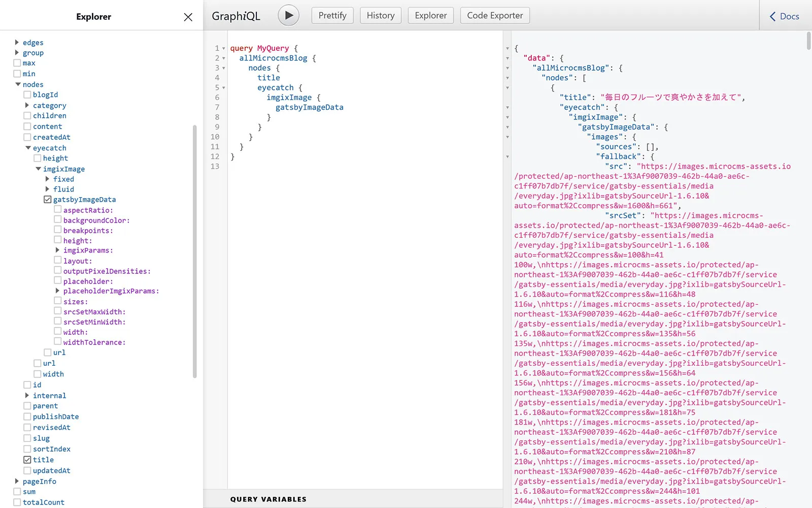
Task: Fold the eyecatch block at line 5
Action: (224, 88)
